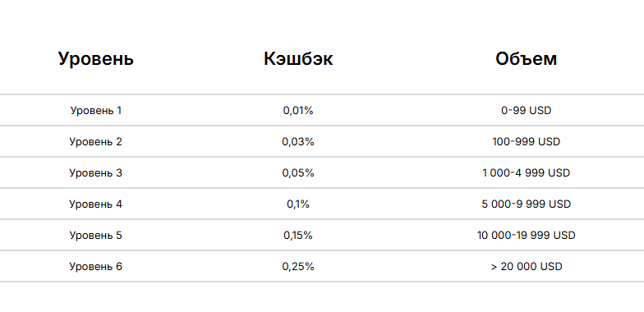Select the Уровень 2 row label
The width and height of the screenshot is (644, 312).
[95, 141]
